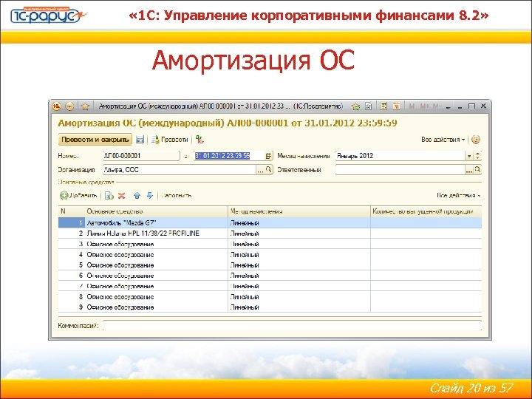532x399 pixels.
Task: Click the Номер field АЛ00-000001
Action: [x=141, y=156]
